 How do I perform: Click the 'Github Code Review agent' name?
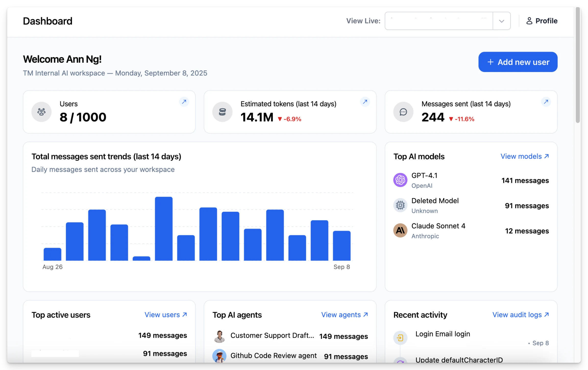click(x=273, y=356)
